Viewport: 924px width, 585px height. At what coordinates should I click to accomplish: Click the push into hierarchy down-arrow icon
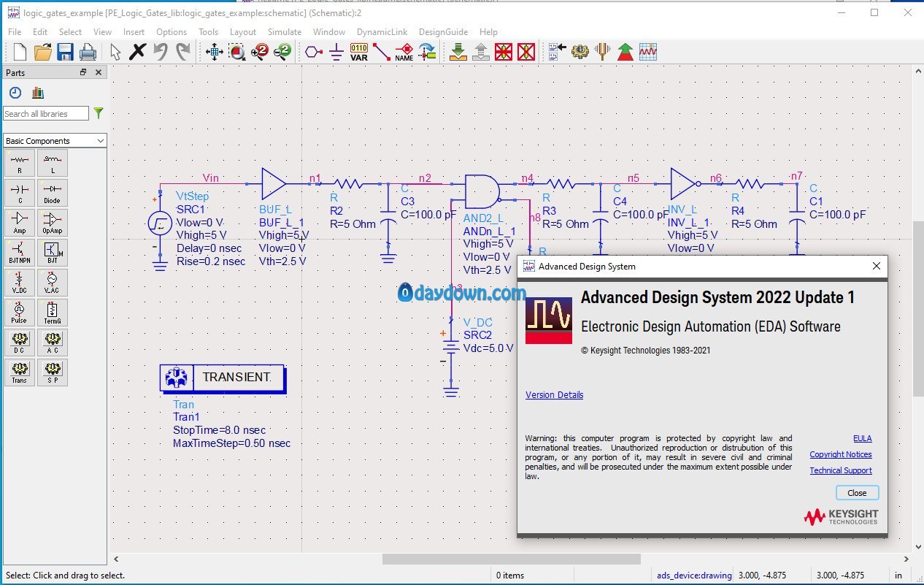pos(458,52)
